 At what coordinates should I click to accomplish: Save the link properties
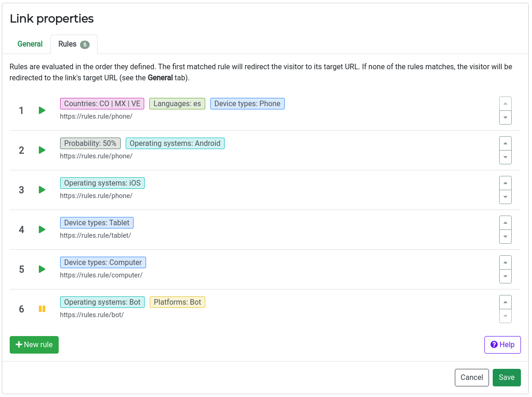click(x=507, y=377)
